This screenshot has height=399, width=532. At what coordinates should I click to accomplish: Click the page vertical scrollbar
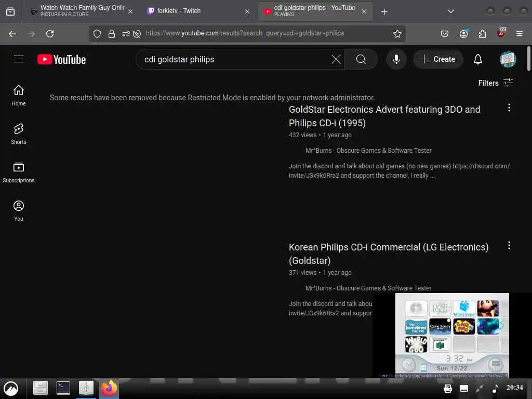coord(528,58)
